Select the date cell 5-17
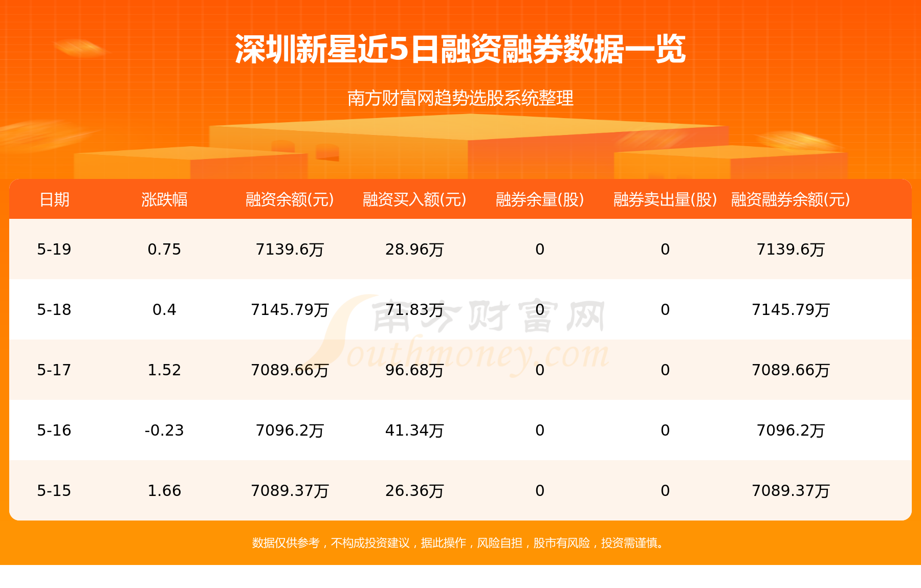Viewport: 921px width, 588px height. coord(54,370)
